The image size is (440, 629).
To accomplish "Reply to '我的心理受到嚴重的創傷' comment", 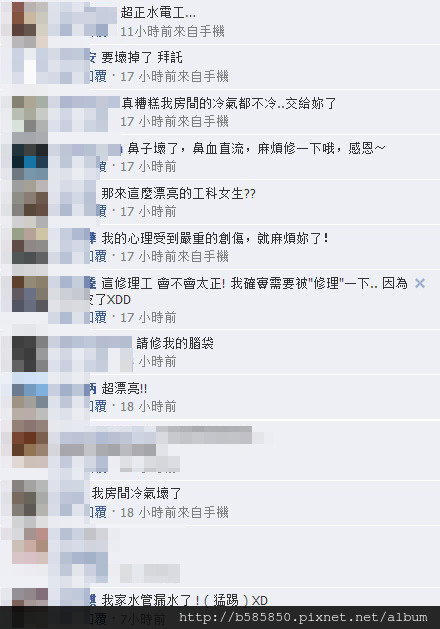I will (x=97, y=256).
